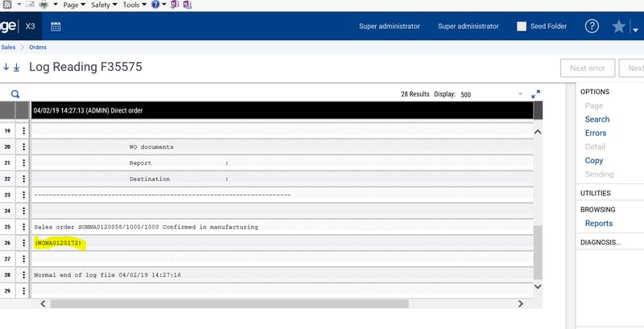Image resolution: width=644 pixels, height=329 pixels.
Task: Click the next record down arrow
Action: click(x=5, y=68)
